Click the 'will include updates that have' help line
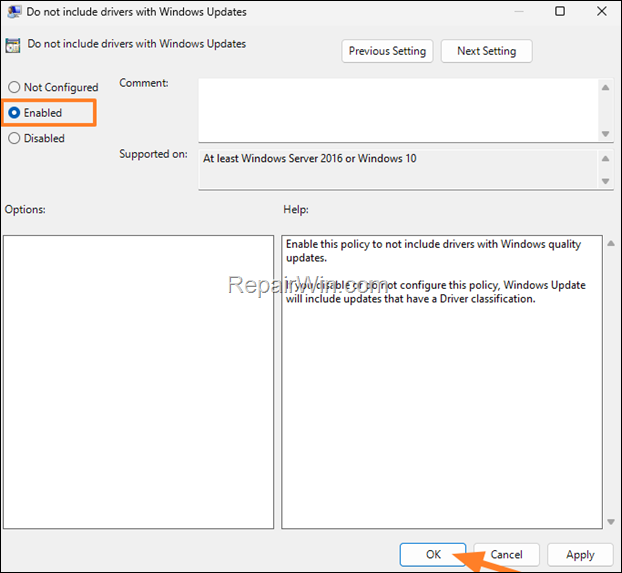This screenshot has width=622, height=573. tap(411, 299)
